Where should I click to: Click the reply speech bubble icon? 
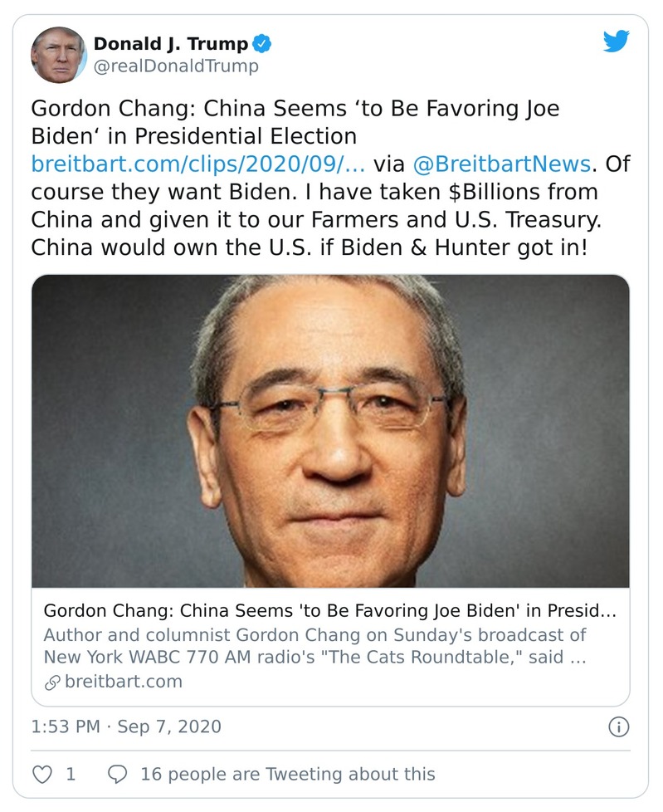click(x=119, y=774)
